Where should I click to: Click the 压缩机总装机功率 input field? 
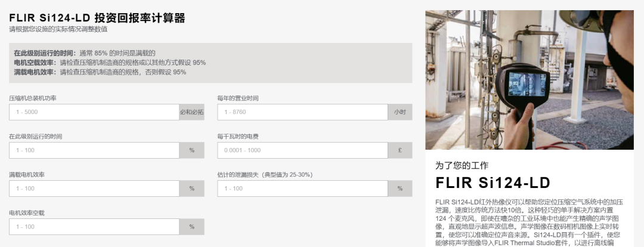coord(94,112)
